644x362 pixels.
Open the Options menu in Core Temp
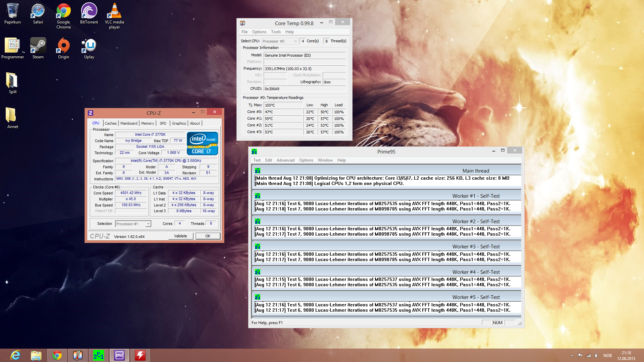[x=259, y=32]
